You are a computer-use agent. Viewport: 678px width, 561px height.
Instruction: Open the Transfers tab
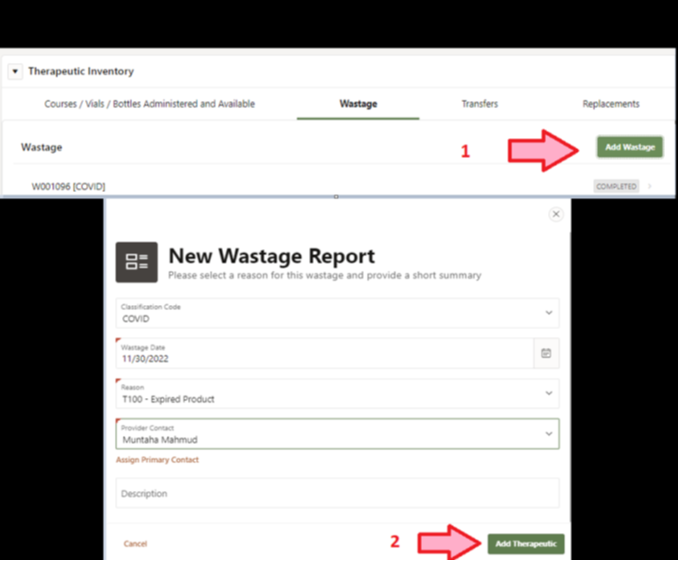[480, 104]
